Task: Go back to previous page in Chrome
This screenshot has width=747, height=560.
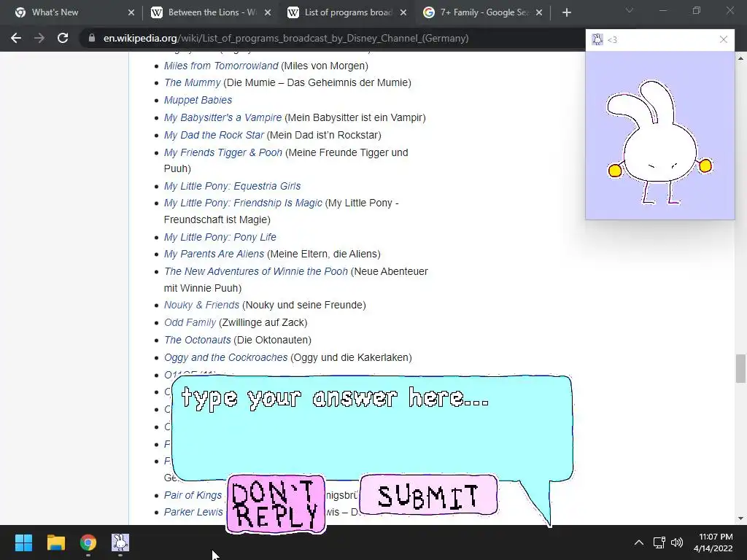Action: point(16,38)
